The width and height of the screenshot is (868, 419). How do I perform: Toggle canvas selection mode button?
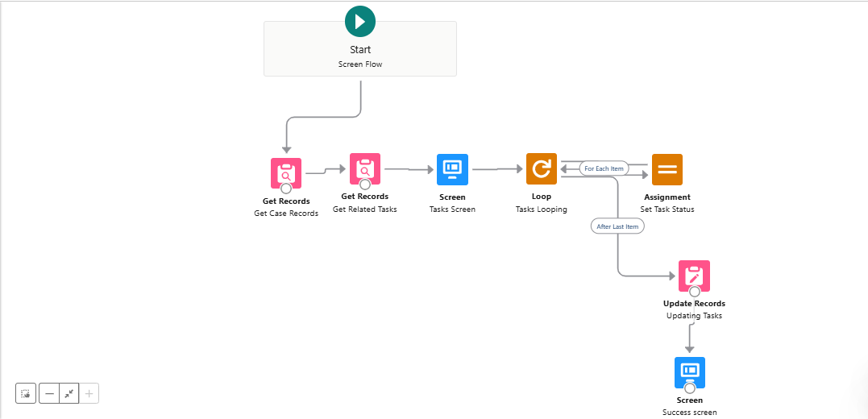pos(26,393)
